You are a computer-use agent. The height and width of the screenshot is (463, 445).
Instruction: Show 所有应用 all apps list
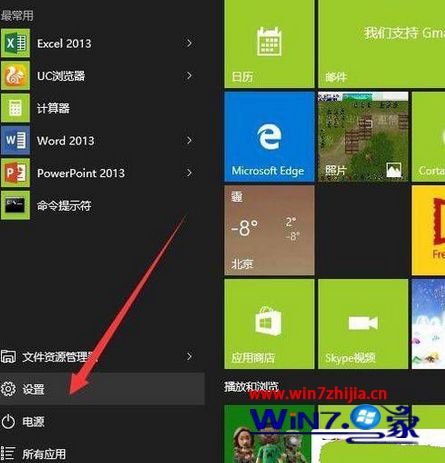click(x=102, y=453)
